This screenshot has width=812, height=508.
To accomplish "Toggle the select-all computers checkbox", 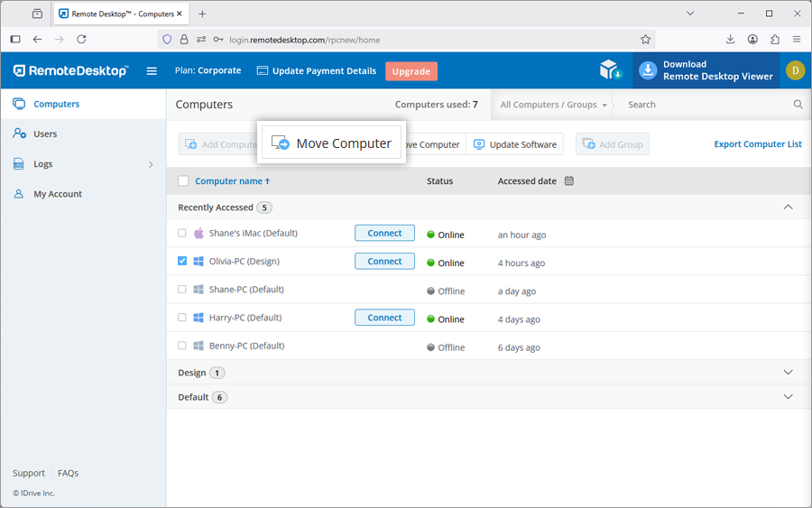I will 183,181.
